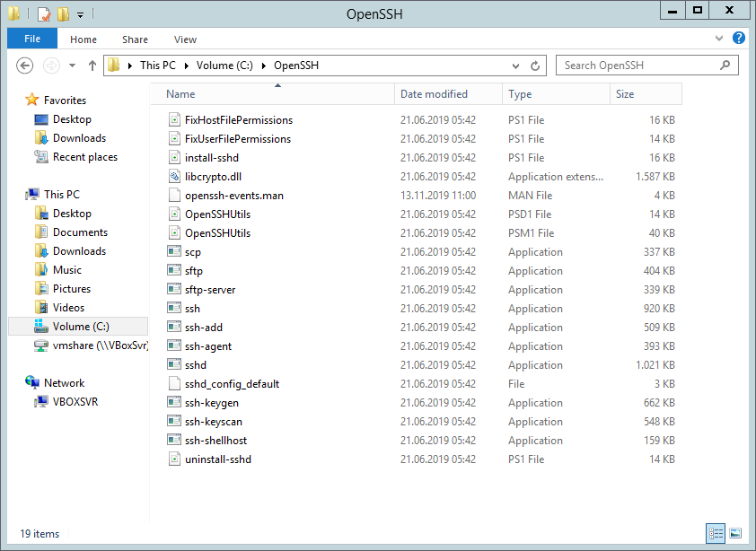This screenshot has width=756, height=551.
Task: Select sshd application icon
Action: (174, 364)
